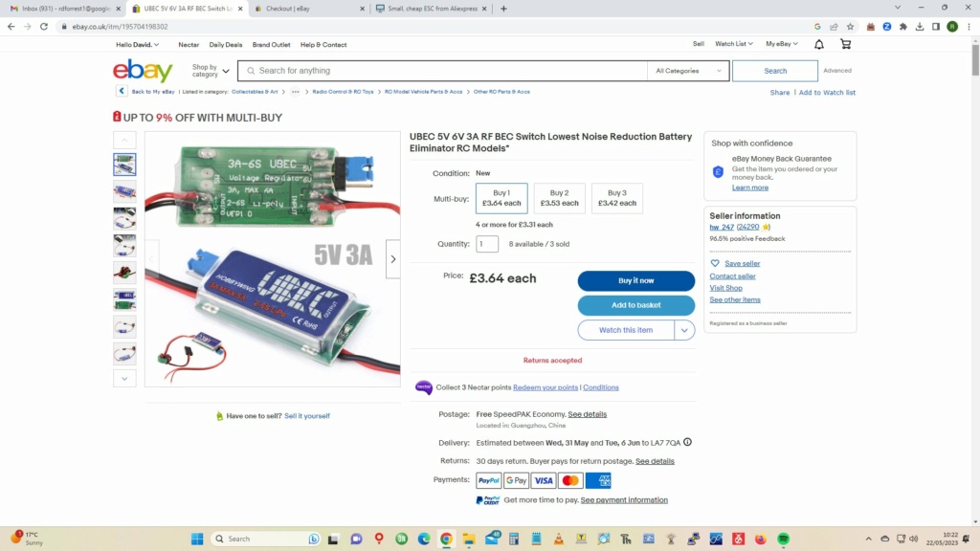The width and height of the screenshot is (980, 551).
Task: Open arrow next to Watch this item
Action: [684, 330]
